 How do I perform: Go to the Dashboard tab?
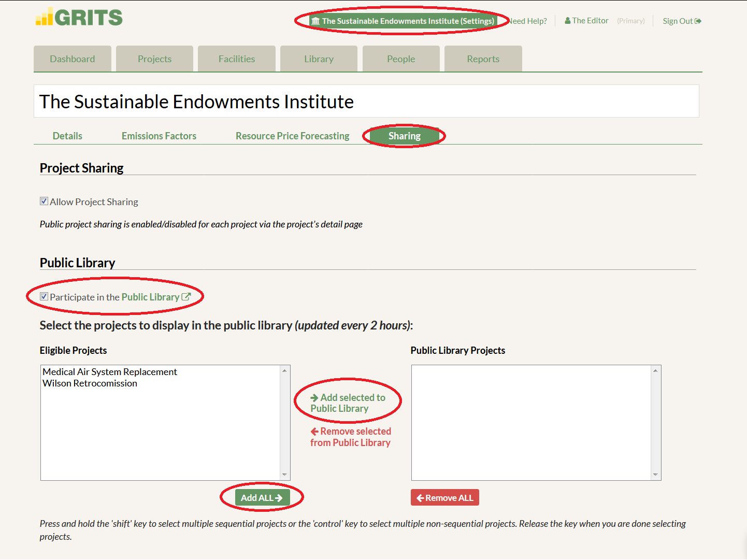coord(73,59)
